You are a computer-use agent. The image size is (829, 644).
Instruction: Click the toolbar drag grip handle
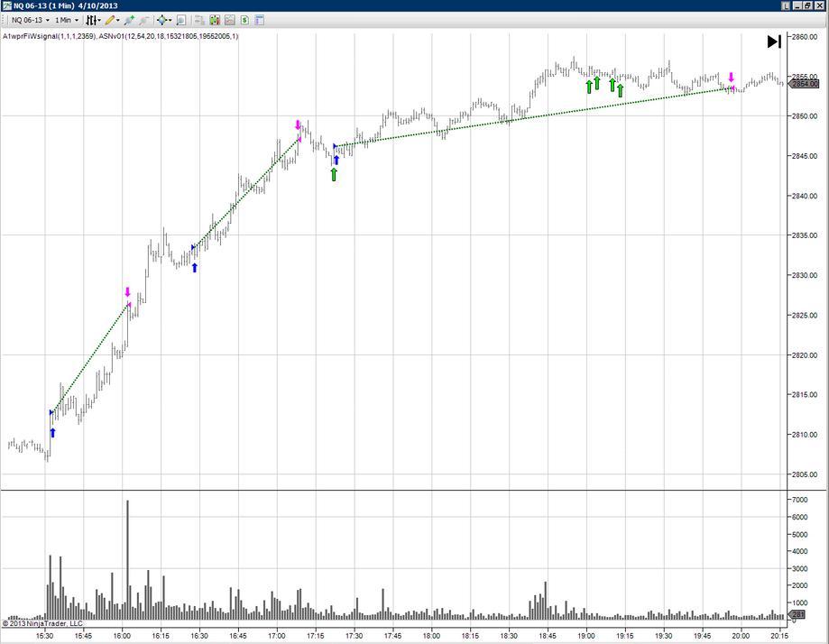[4, 20]
